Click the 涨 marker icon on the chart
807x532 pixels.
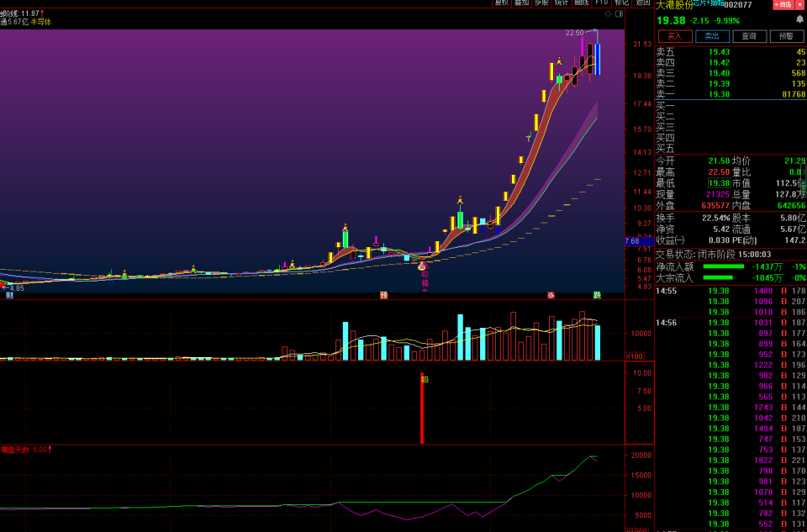click(551, 295)
